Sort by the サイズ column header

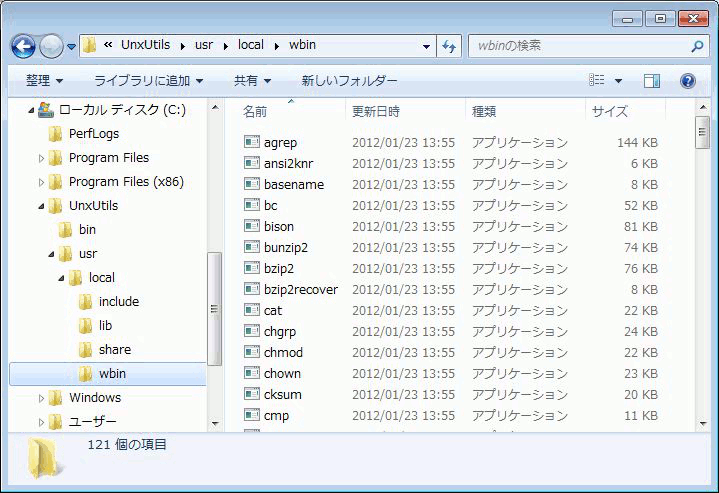click(610, 111)
